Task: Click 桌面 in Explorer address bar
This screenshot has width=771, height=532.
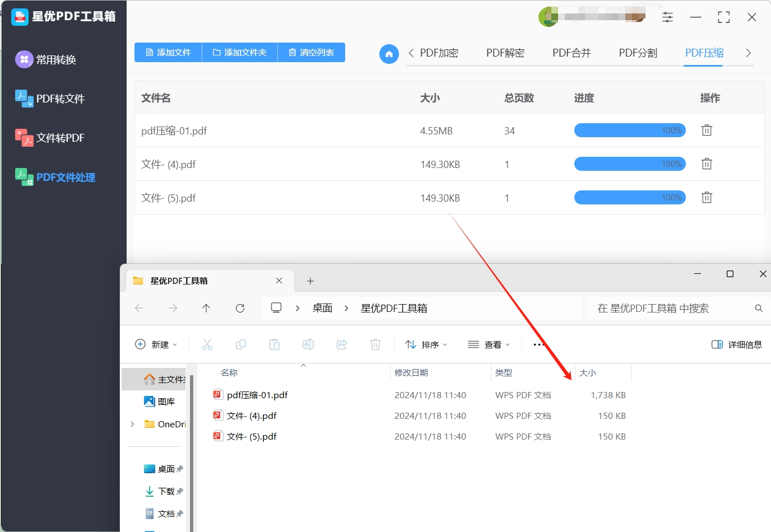Action: pos(323,308)
